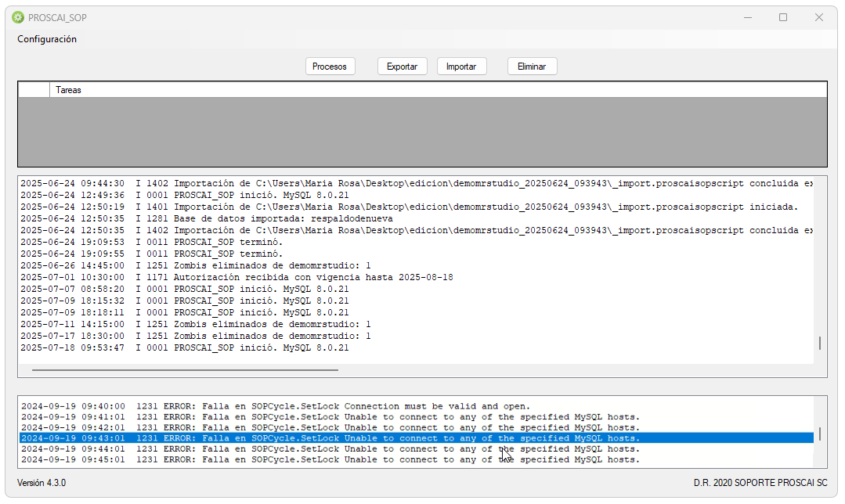The height and width of the screenshot is (504, 845).
Task: Click log line 'Autorización recibida con vigencia hasta 2025-08-18'
Action: point(237,277)
